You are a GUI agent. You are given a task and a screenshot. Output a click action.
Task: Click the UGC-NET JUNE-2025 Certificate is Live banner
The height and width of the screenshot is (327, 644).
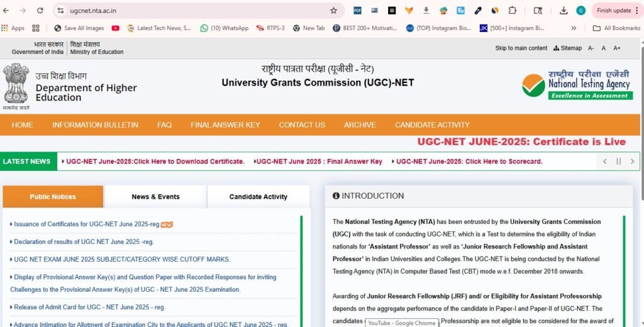click(521, 141)
